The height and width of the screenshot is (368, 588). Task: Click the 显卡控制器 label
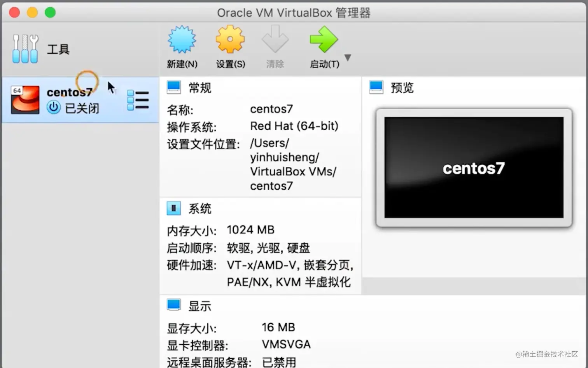click(x=198, y=345)
